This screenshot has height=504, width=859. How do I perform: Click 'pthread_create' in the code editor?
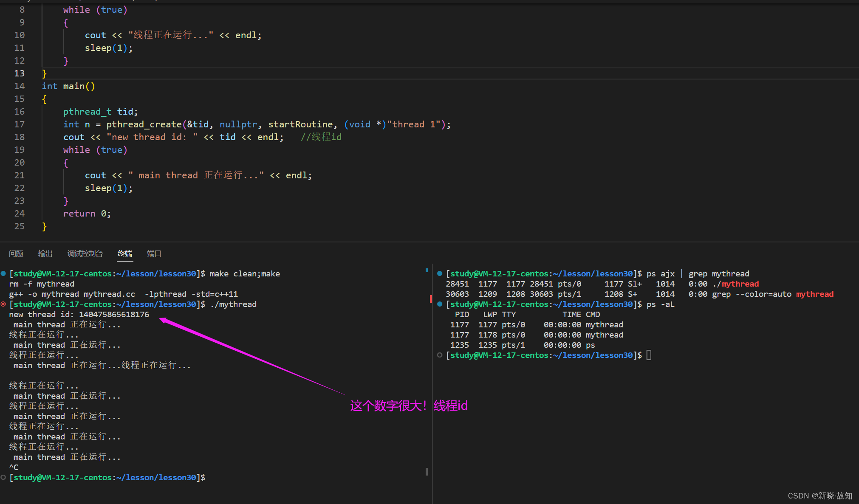pyautogui.click(x=144, y=124)
